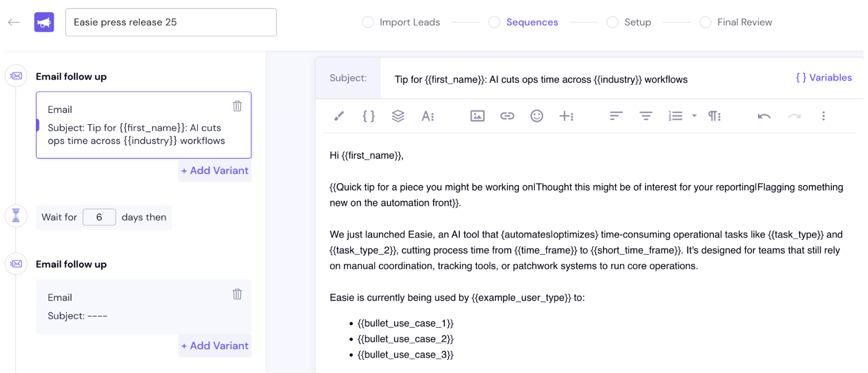Viewport: 868px width, 373px height.
Task: Open paragraph format options
Action: point(714,116)
